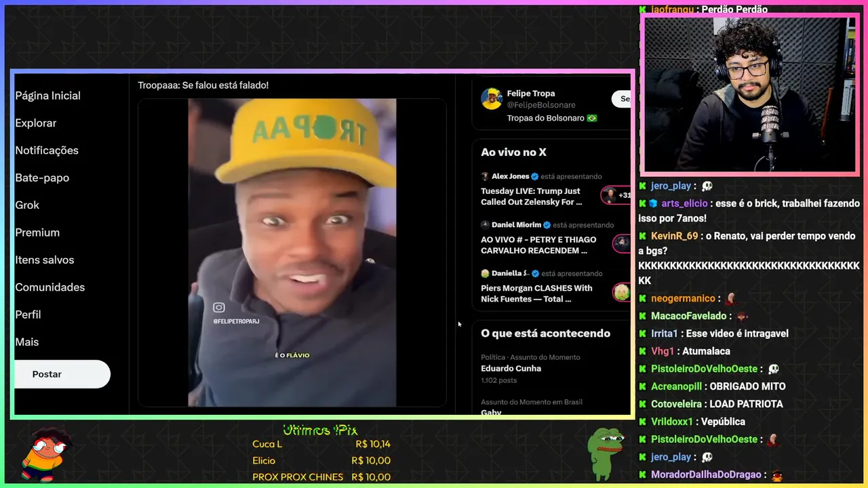The width and height of the screenshot is (868, 488).
Task: Click the Kick badge beside Irrita1
Action: point(643,333)
